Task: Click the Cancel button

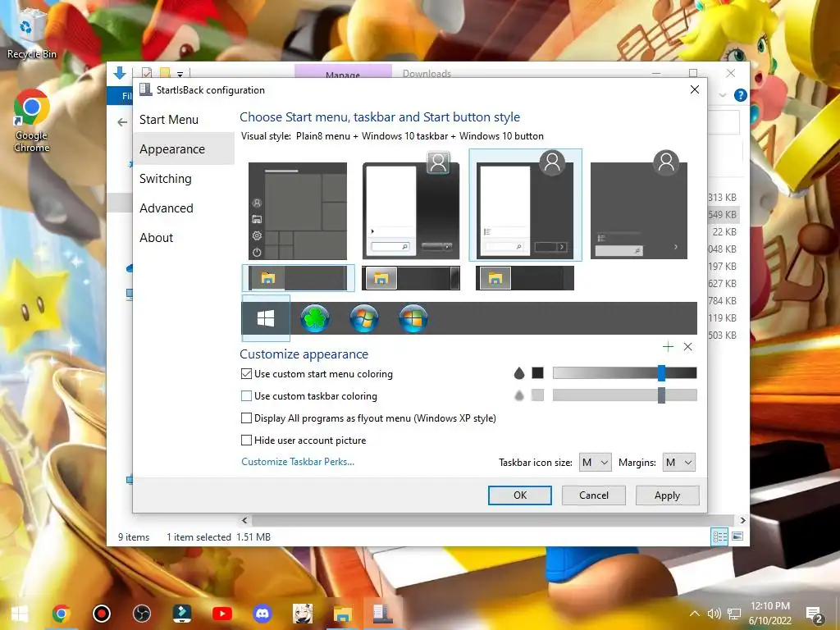Action: [594, 495]
